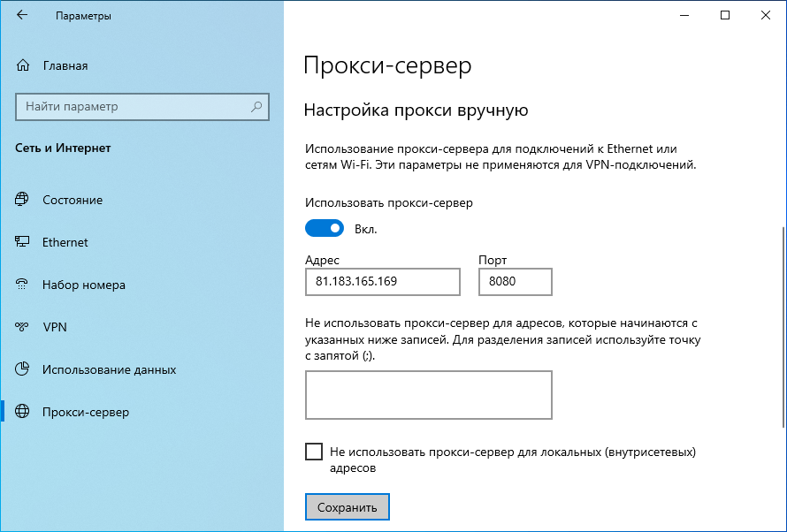Click the Сохранить button
The image size is (787, 532).
(348, 507)
